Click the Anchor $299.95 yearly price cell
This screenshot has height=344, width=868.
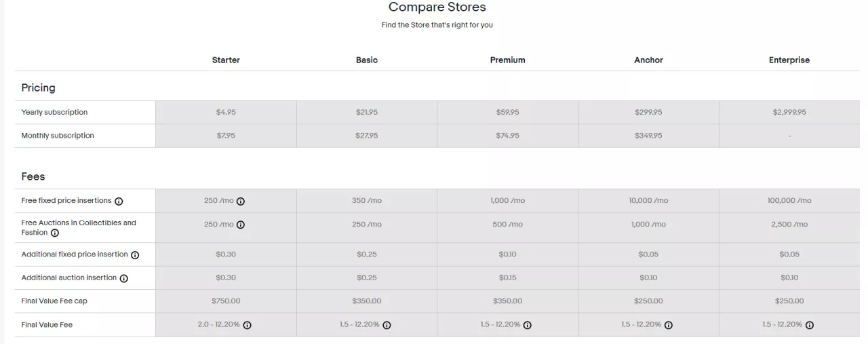click(x=648, y=113)
